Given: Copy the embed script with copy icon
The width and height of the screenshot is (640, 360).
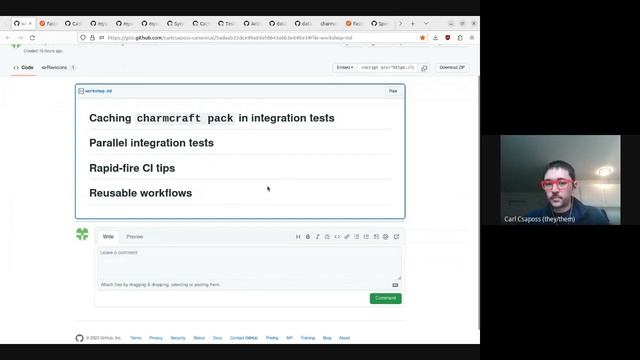Looking at the screenshot, I should [424, 68].
